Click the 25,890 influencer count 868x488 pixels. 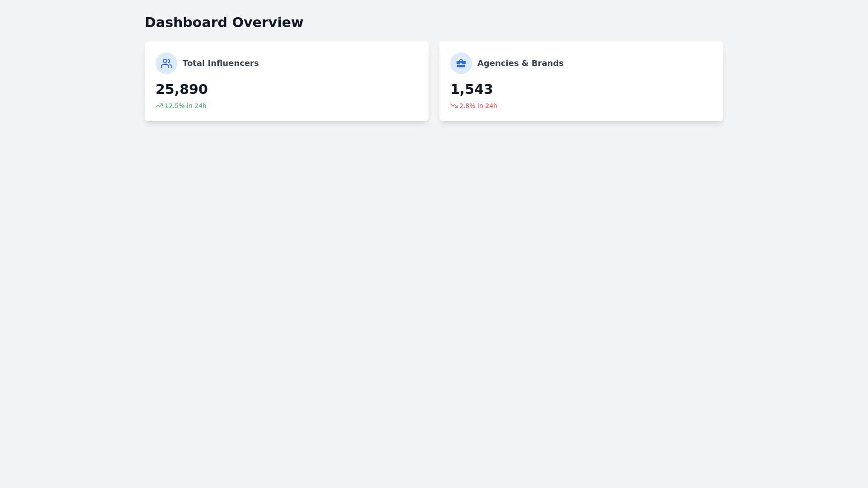182,89
